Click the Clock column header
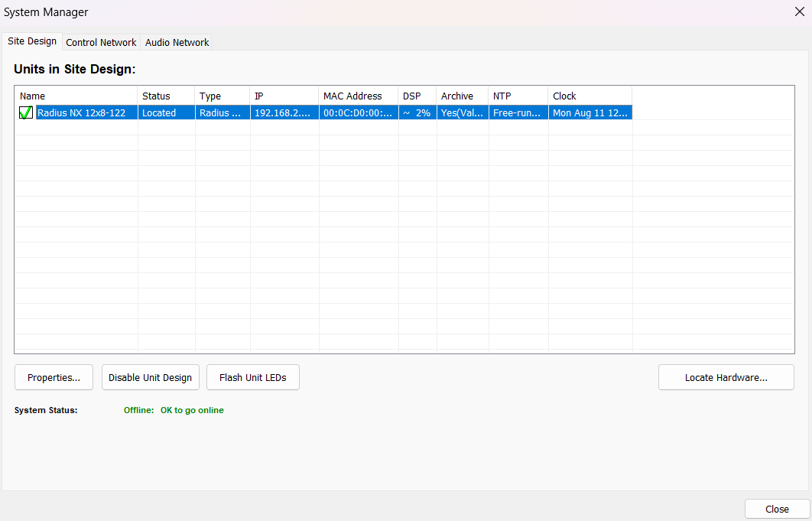This screenshot has width=812, height=521. [x=590, y=96]
